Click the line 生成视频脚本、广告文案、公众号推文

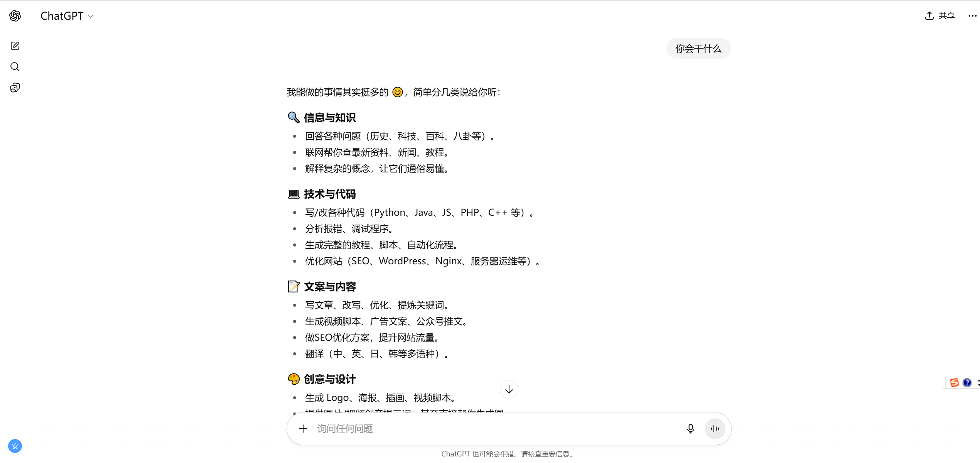pyautogui.click(x=386, y=321)
